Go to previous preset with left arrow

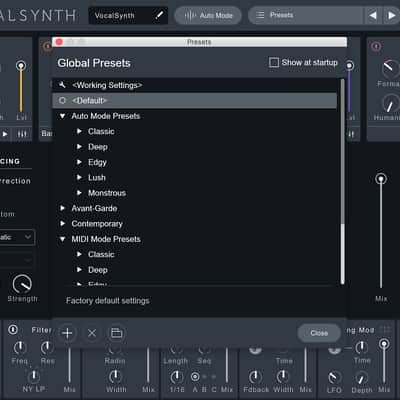(373, 15)
